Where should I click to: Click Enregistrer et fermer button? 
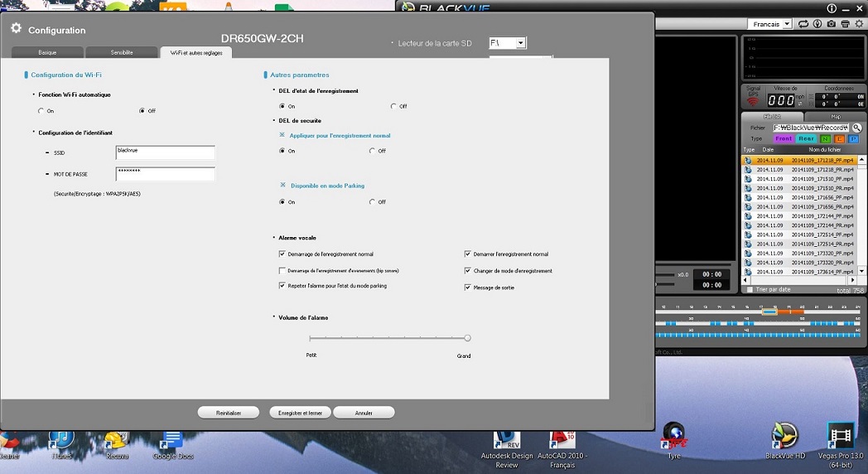pos(300,413)
